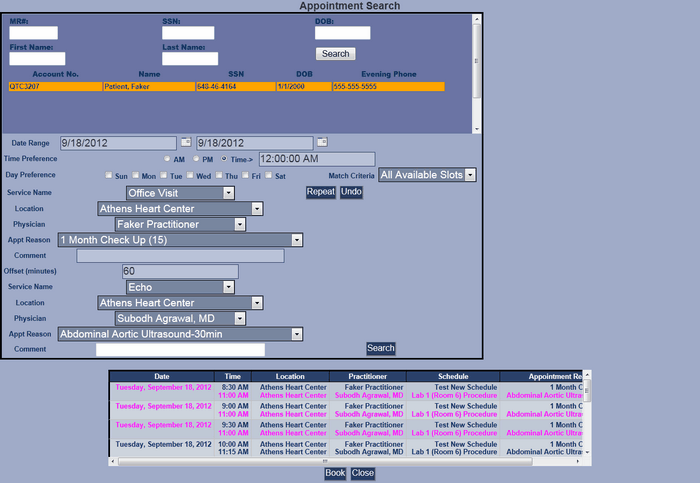Click patient panel scroll-down arrow
700x483 pixels.
tap(477, 129)
